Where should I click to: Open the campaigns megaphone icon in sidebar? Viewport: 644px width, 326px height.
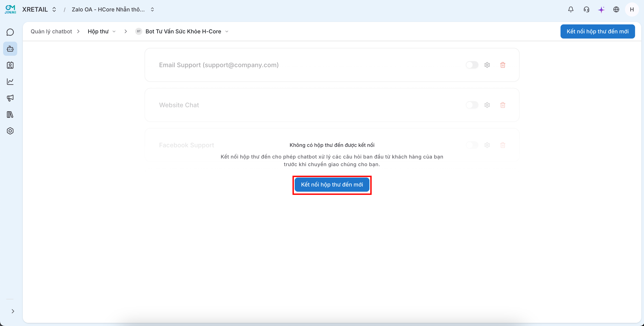[x=10, y=98]
